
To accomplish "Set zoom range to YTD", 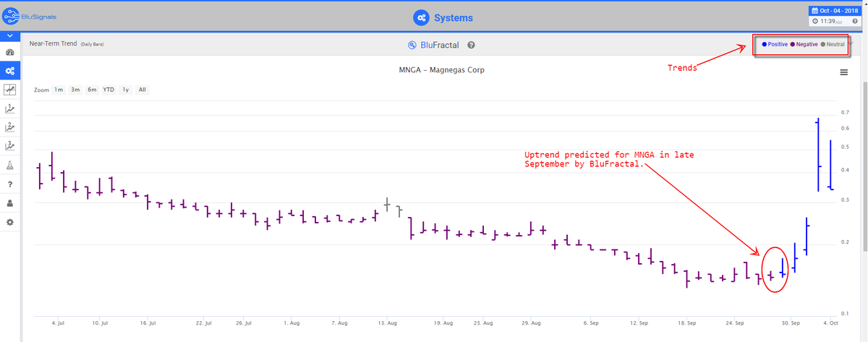I will (109, 90).
